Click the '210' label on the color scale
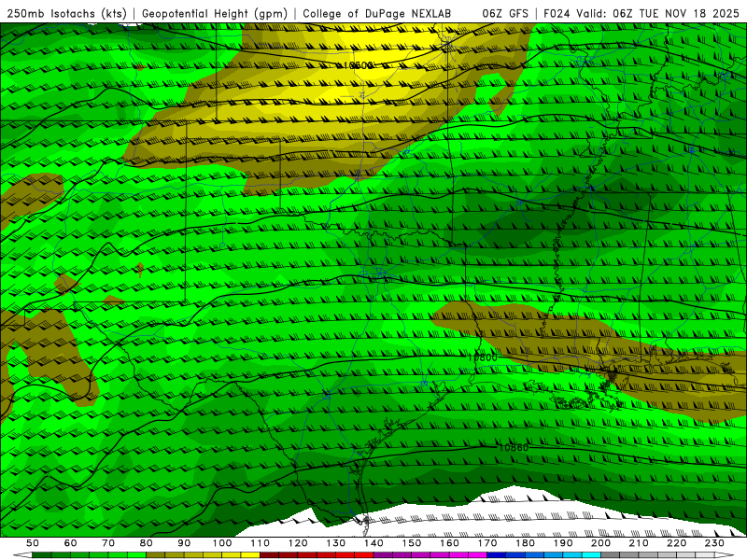The width and height of the screenshot is (747, 560). [639, 543]
